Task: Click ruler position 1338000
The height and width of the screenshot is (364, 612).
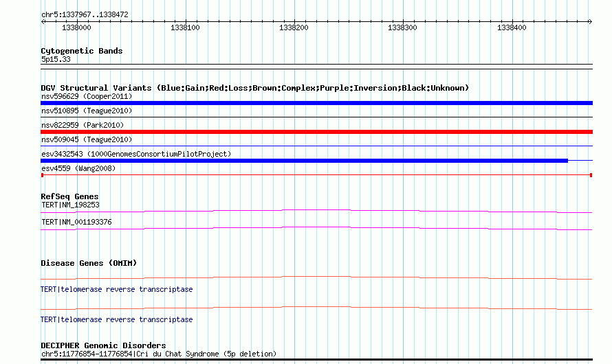Action: pos(76,27)
